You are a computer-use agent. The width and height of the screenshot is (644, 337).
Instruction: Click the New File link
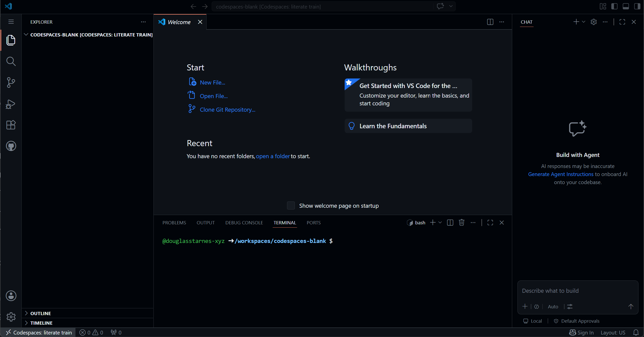[212, 82]
